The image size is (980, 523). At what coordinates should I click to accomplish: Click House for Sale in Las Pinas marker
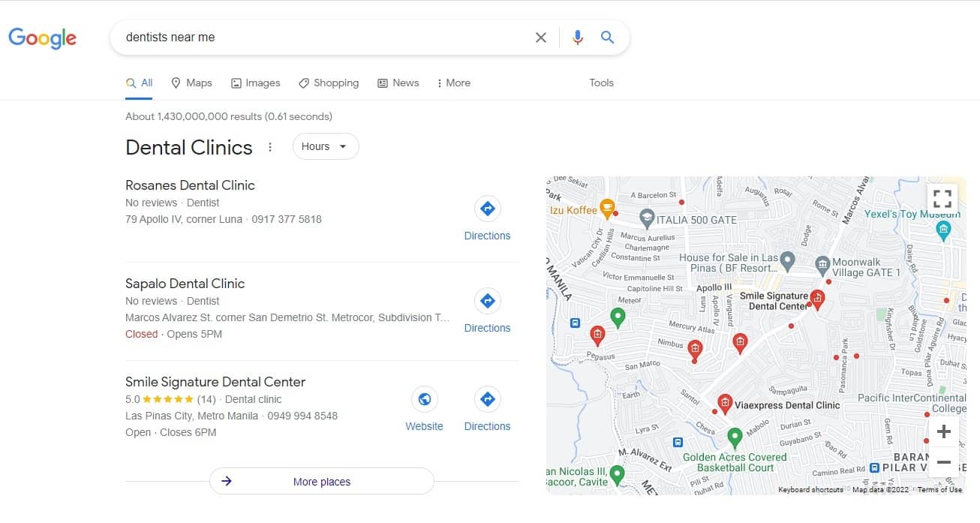point(787,260)
